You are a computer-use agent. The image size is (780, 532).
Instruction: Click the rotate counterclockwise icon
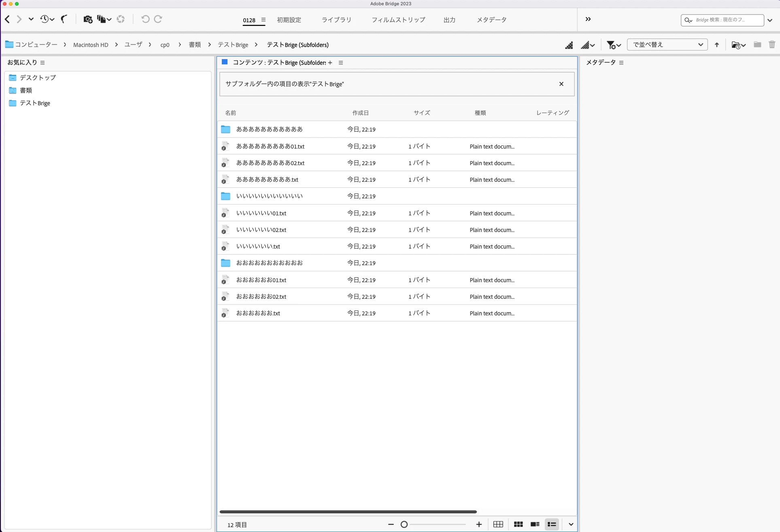(145, 19)
